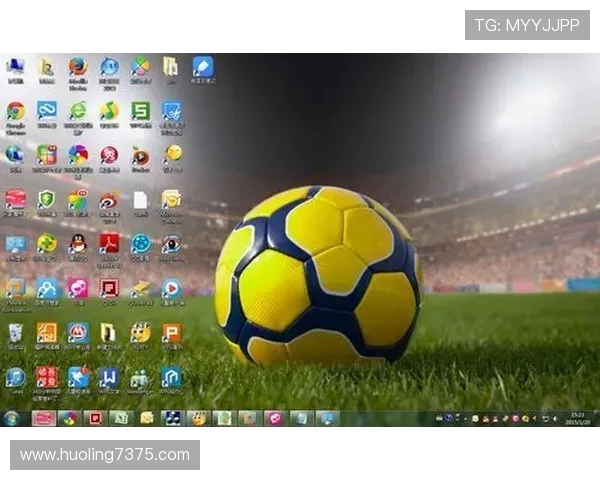Viewport: 600px width, 480px height.
Task: Launch Google Chrome from the desktop
Action: coord(15,112)
